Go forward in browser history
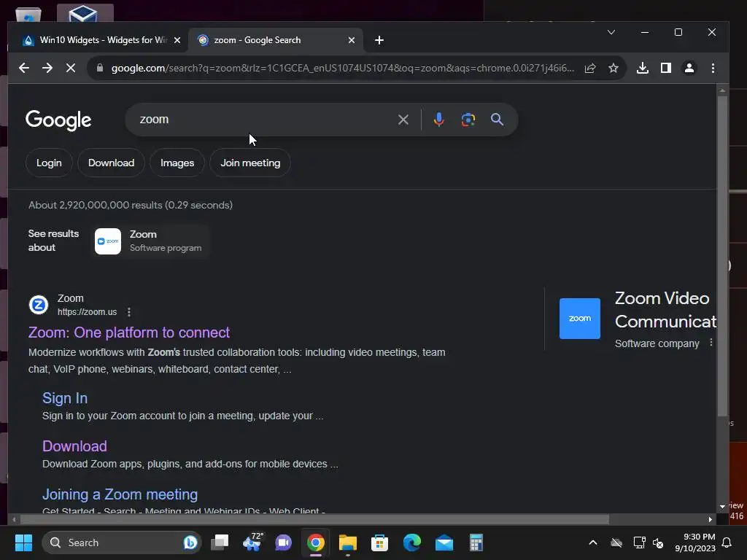 pos(47,68)
